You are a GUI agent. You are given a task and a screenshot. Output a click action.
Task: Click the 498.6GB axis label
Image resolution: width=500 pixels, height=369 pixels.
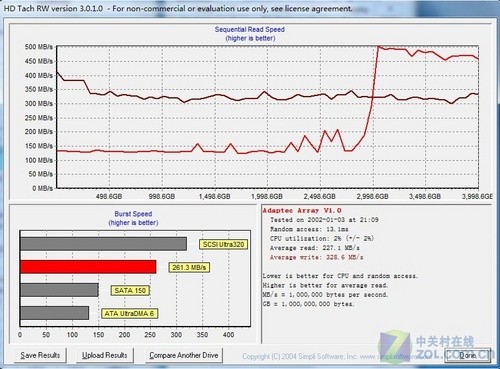tap(109, 196)
